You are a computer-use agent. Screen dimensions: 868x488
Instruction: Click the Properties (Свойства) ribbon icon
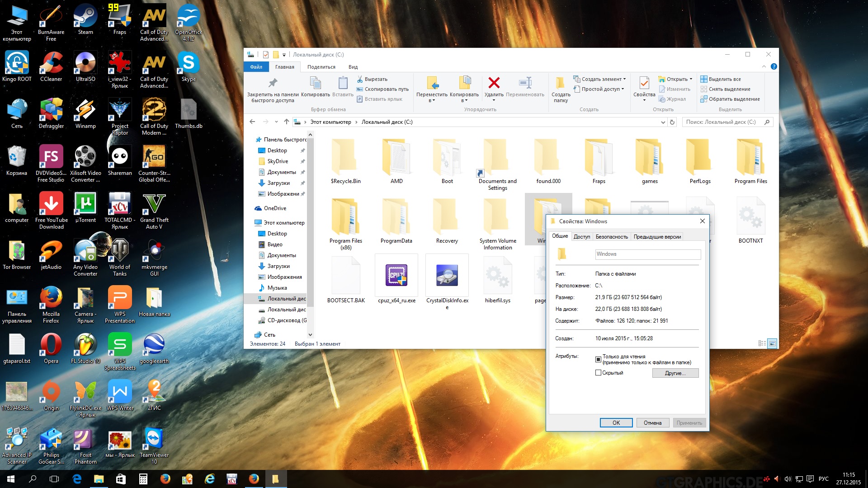pos(644,83)
